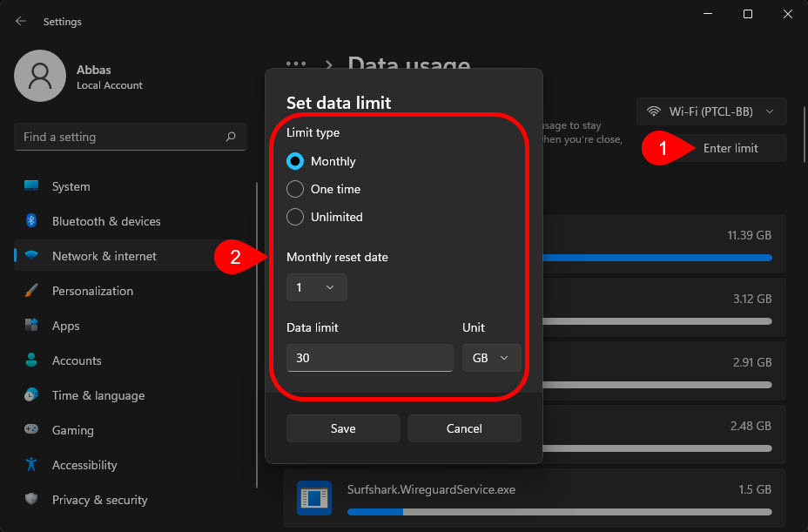
Task: Click the Network Wi-Fi icon in sidebar
Action: pyautogui.click(x=31, y=256)
